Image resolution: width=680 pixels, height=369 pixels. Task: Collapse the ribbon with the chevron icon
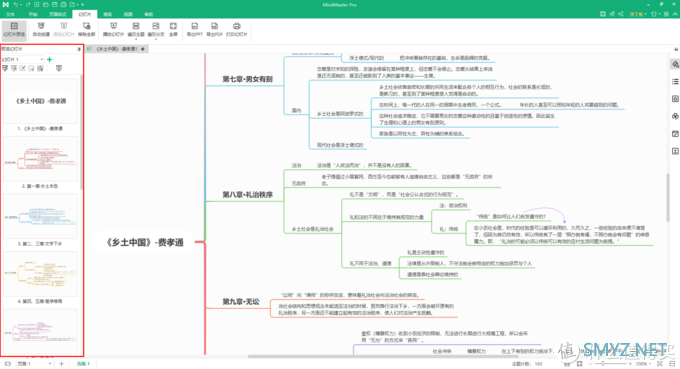pos(675,14)
